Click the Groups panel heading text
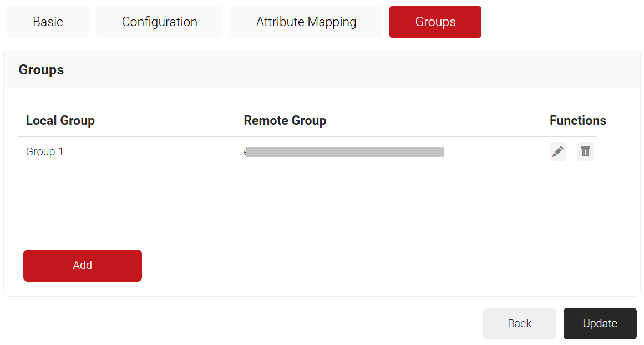This screenshot has height=345, width=644. click(x=41, y=70)
